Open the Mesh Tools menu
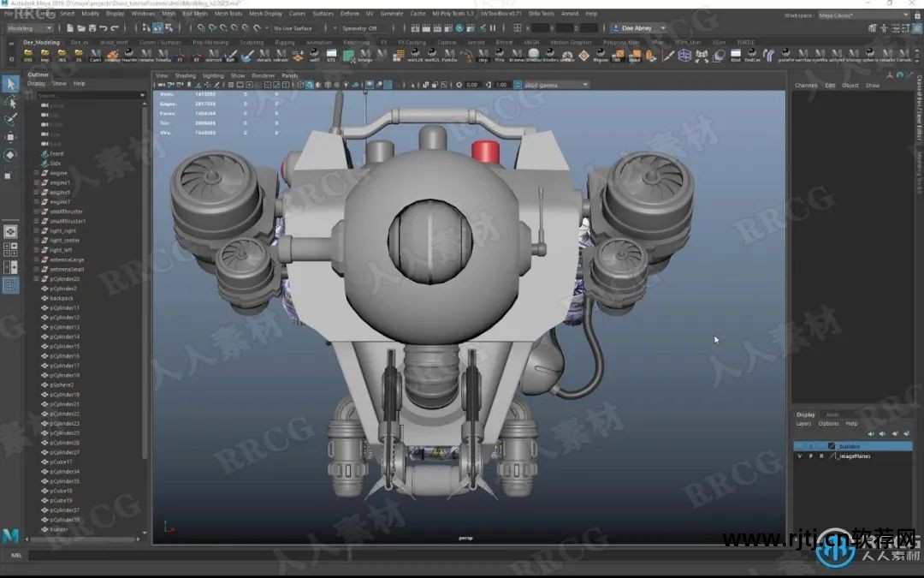924x578 pixels. click(228, 14)
